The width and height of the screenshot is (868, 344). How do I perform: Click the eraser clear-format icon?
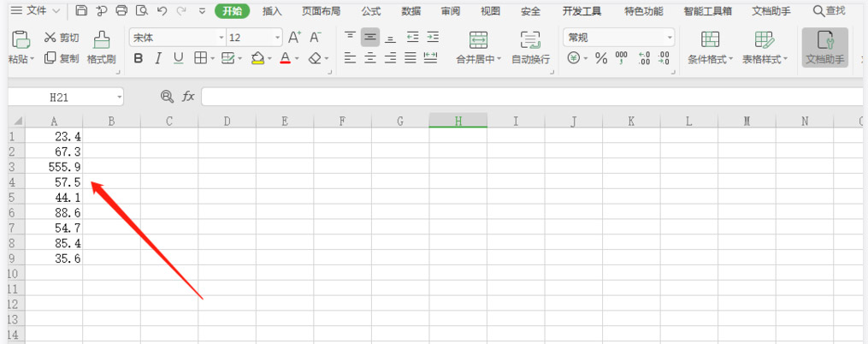tap(315, 58)
